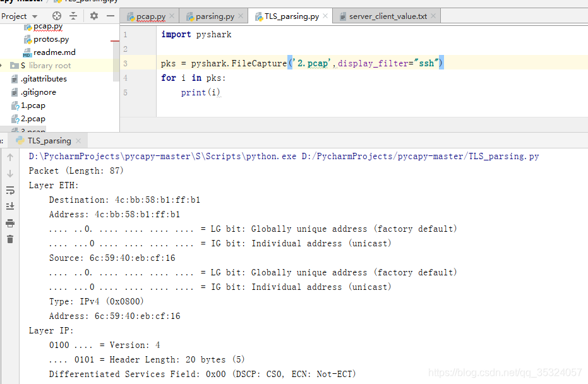Image resolution: width=588 pixels, height=384 pixels.
Task: Click the pcap.py file icon in tree
Action: (x=28, y=27)
